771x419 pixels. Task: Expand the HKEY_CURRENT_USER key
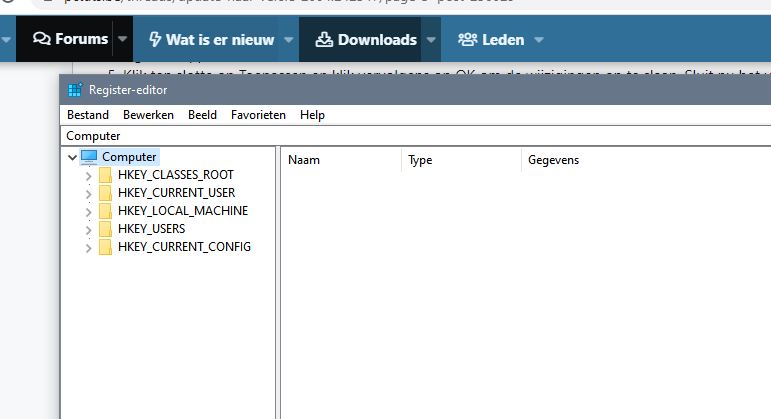point(88,193)
